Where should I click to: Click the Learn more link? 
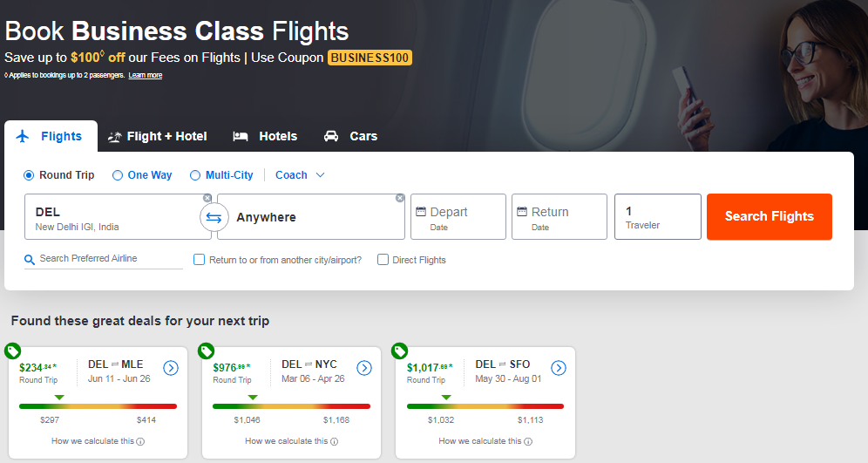pos(145,76)
